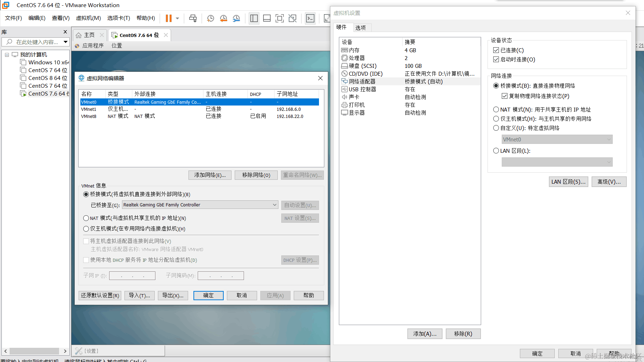This screenshot has width=644, height=362.
Task: Revert to snapshot toolbar icon
Action: click(223, 18)
